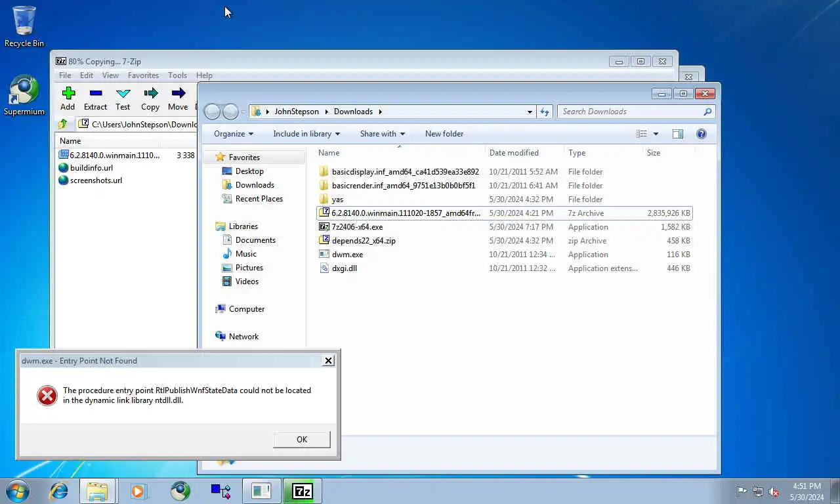The width and height of the screenshot is (840, 504).
Task: Click the volume icon in system tray
Action: pyautogui.click(x=774, y=492)
